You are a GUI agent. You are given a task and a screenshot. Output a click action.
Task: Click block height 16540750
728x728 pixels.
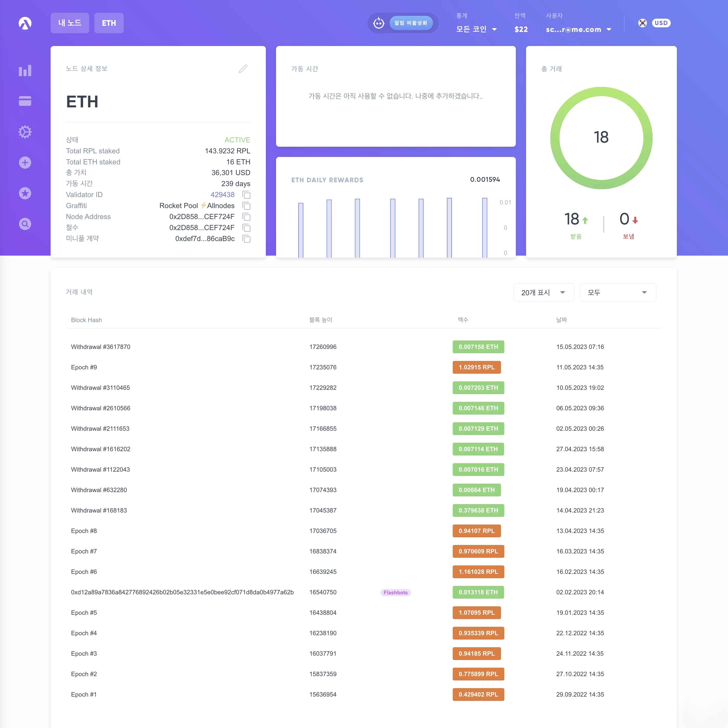(x=323, y=592)
